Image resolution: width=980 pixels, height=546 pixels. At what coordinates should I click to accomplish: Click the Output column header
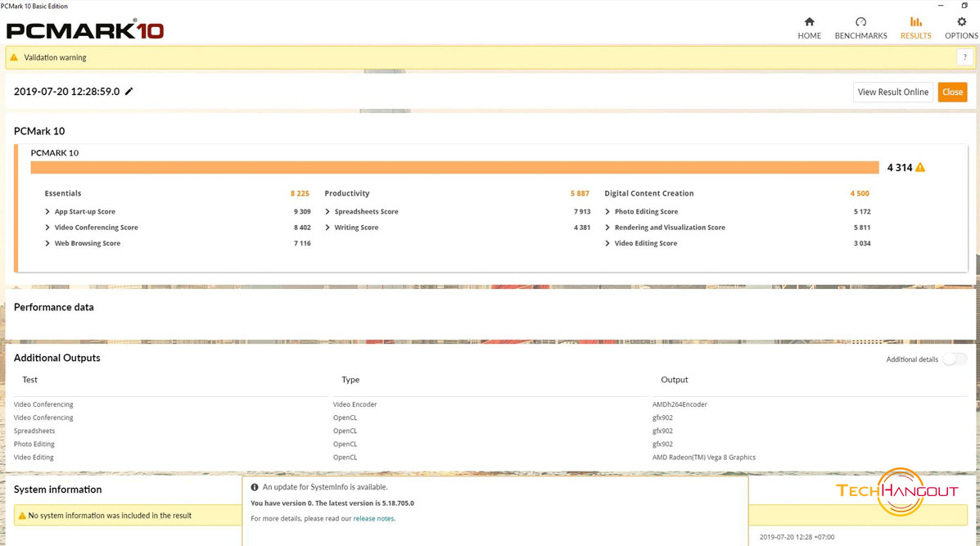675,380
